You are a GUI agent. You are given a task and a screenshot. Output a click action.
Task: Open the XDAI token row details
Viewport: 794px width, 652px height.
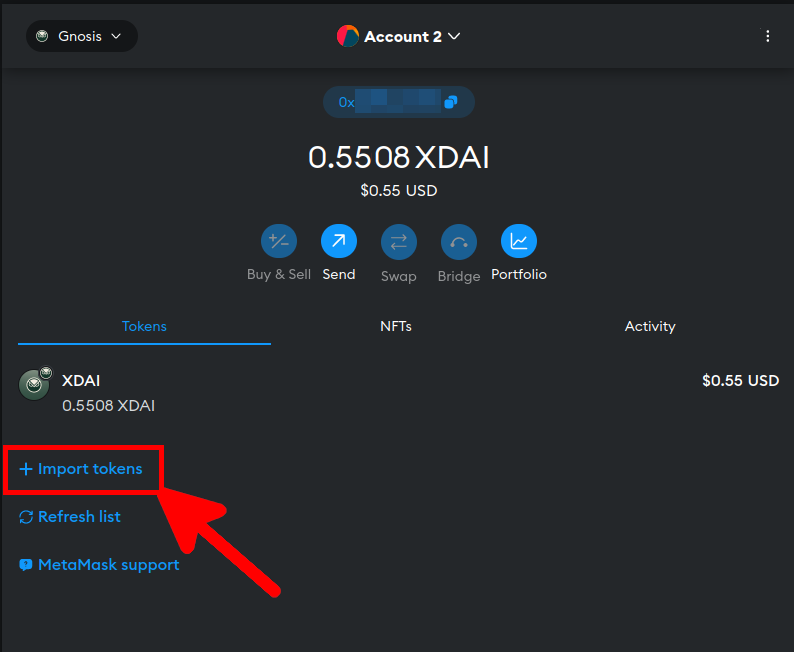(x=400, y=392)
